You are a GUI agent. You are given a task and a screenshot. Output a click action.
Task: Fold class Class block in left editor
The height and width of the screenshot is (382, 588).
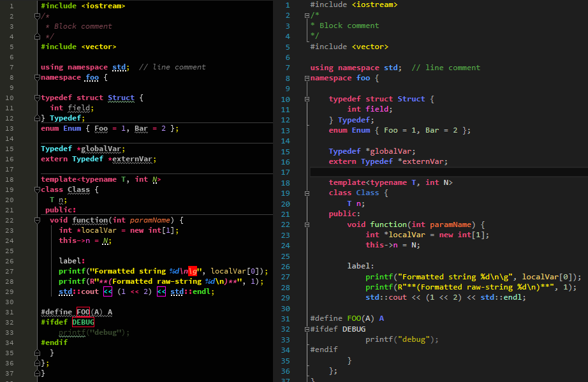pyautogui.click(x=37, y=189)
